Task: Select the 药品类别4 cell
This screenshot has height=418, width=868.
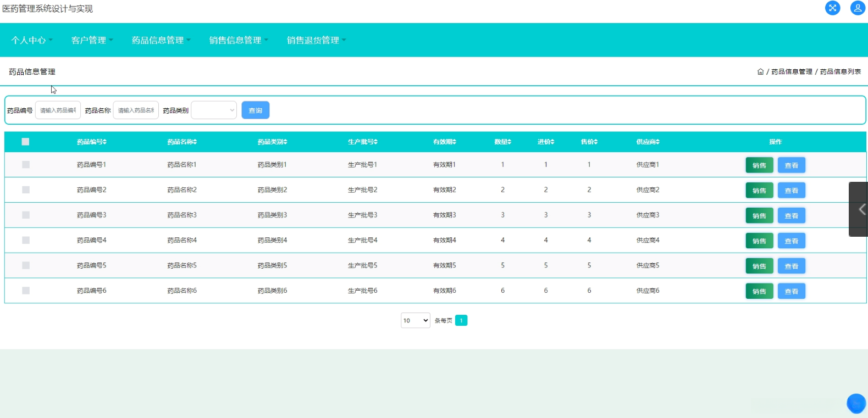Action: pyautogui.click(x=272, y=241)
